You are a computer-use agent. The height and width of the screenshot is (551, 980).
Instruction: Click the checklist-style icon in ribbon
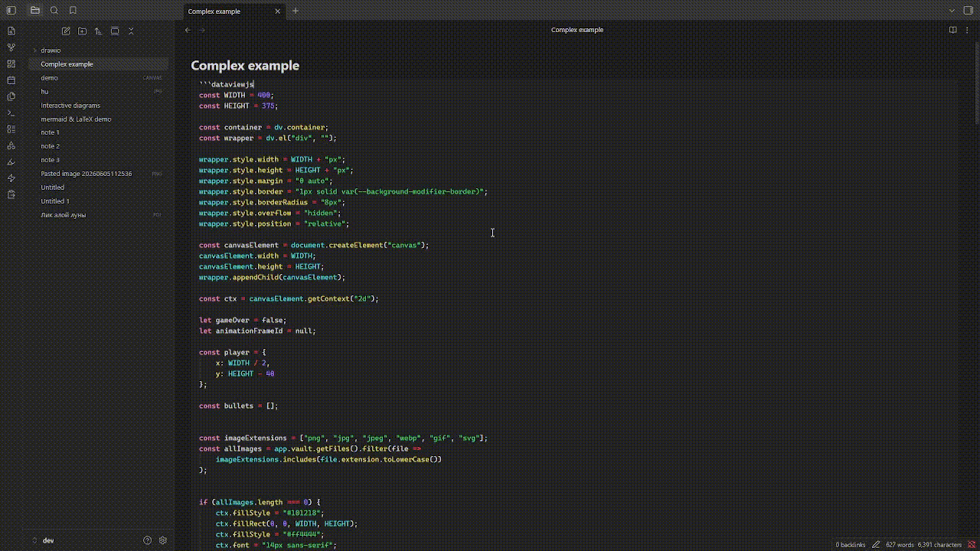11,129
